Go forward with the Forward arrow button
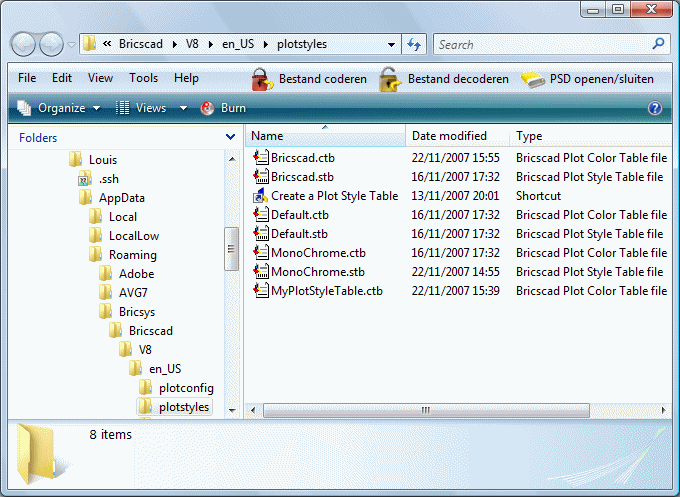The width and height of the screenshot is (680, 497). tap(52, 44)
